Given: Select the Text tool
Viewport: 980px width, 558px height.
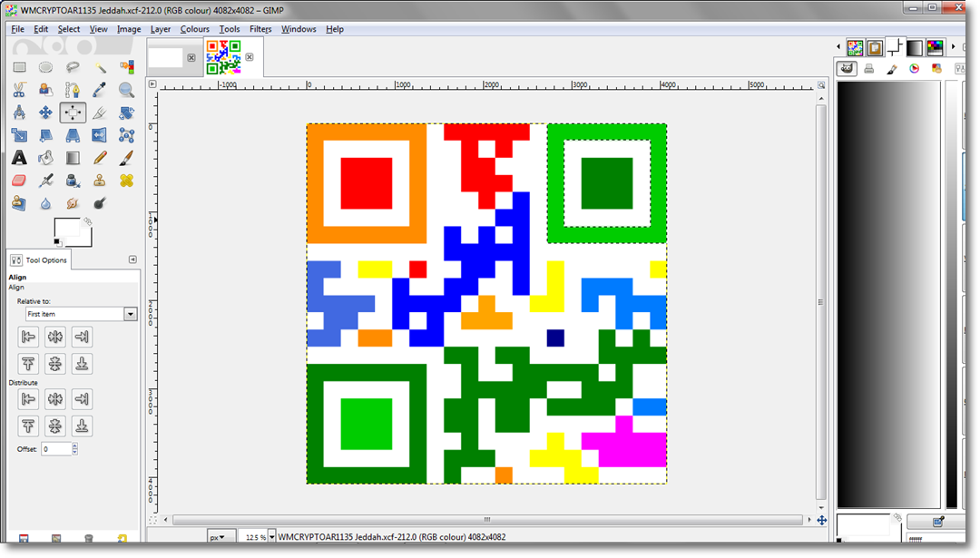Looking at the screenshot, I should (19, 158).
